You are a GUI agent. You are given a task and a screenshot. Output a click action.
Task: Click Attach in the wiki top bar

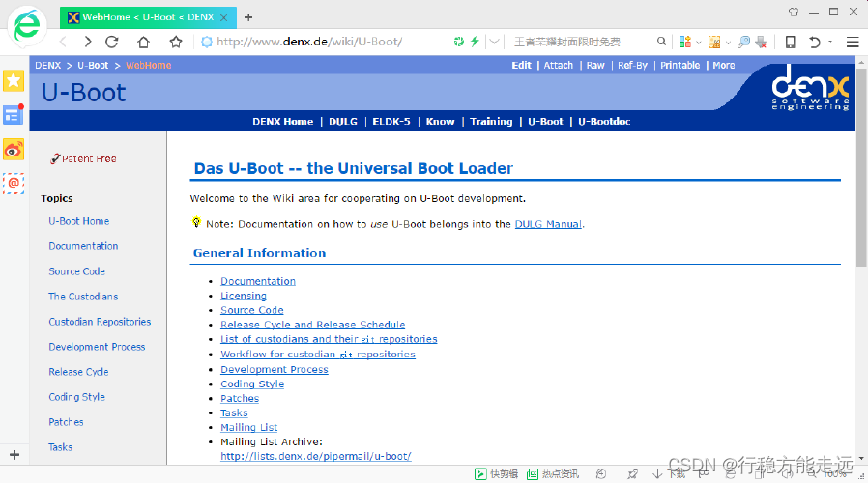(558, 66)
